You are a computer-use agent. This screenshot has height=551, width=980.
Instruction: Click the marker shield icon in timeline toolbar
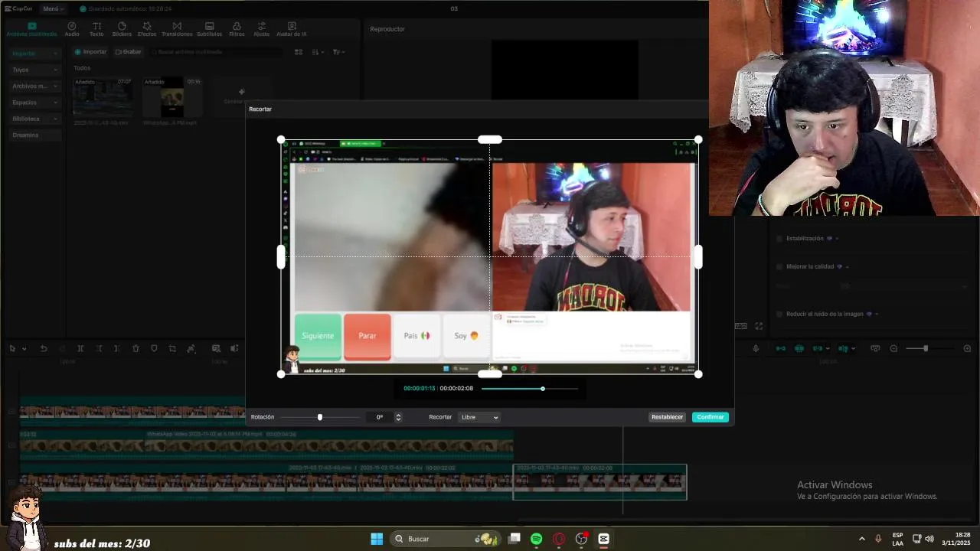(154, 348)
